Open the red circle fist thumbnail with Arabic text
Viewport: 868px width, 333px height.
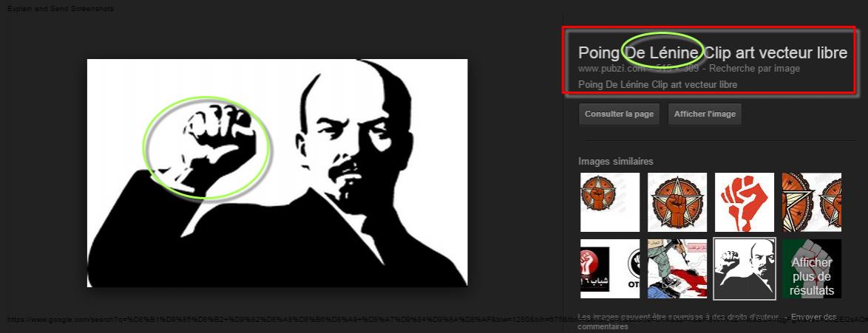pyautogui.click(x=610, y=269)
